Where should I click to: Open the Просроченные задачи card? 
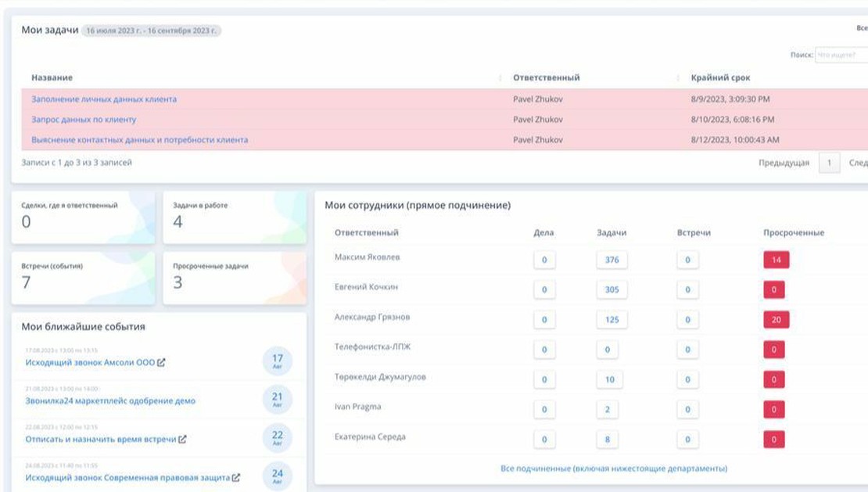click(x=235, y=278)
